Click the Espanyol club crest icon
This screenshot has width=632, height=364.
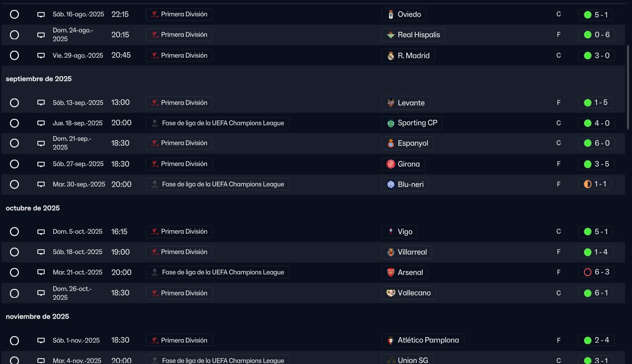click(391, 143)
